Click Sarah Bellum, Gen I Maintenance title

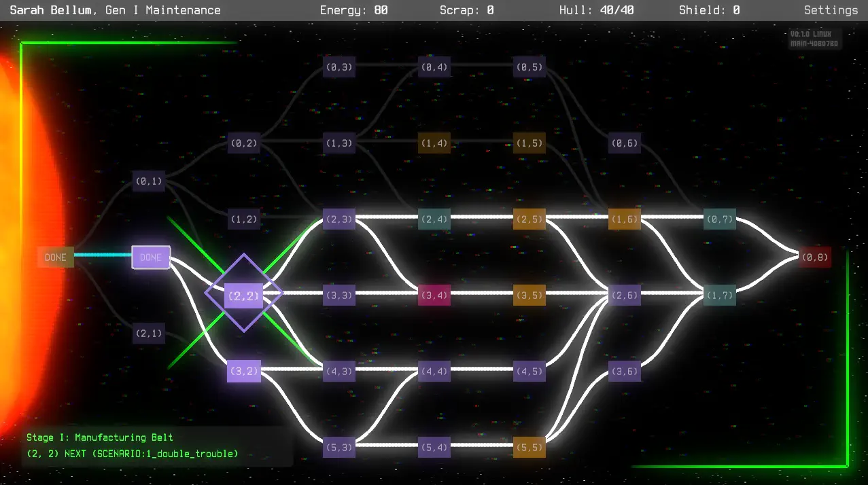coord(116,10)
